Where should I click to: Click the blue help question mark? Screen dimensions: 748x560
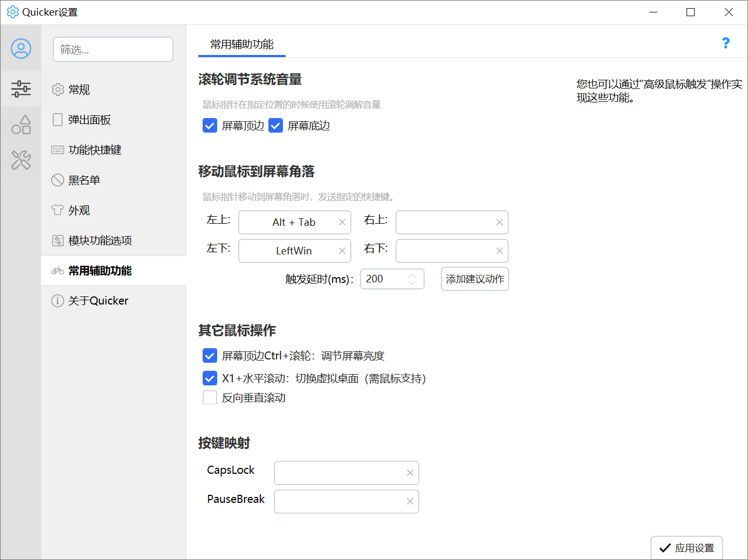point(725,43)
